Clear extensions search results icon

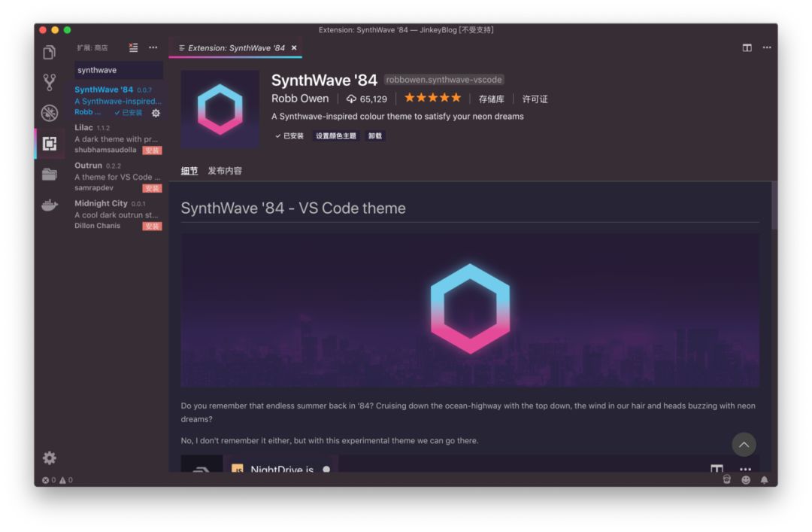[133, 47]
